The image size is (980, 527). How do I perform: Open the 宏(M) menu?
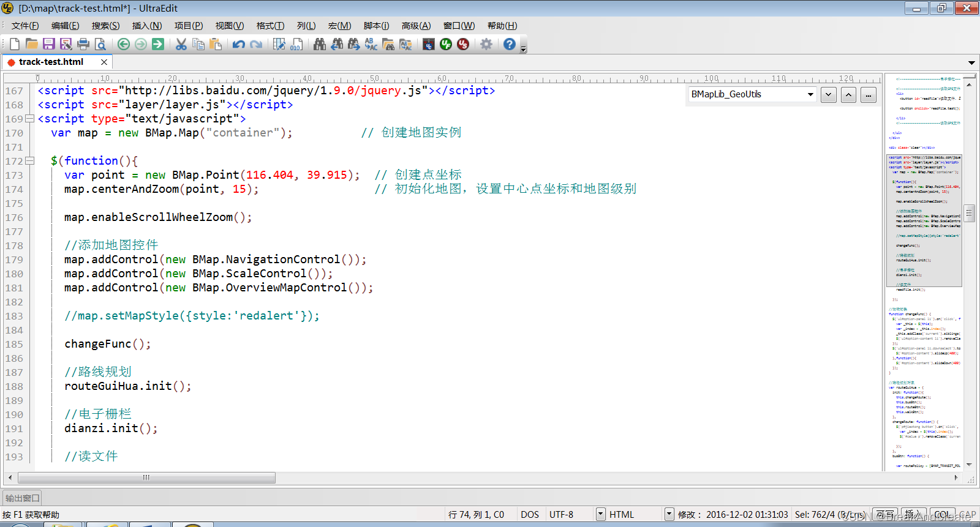(x=339, y=26)
